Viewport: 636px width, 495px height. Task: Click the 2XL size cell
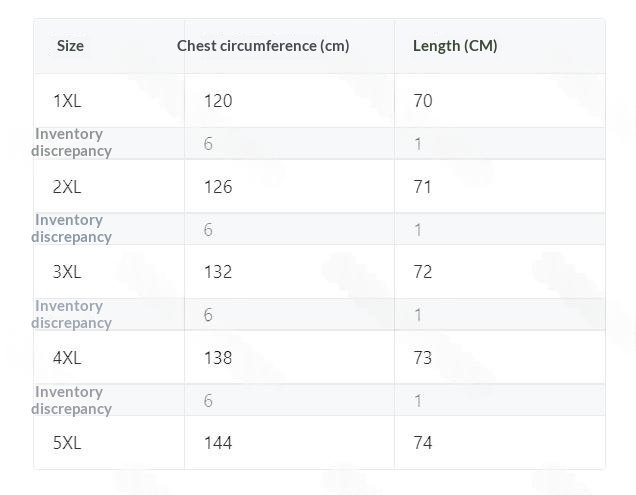pyautogui.click(x=67, y=187)
